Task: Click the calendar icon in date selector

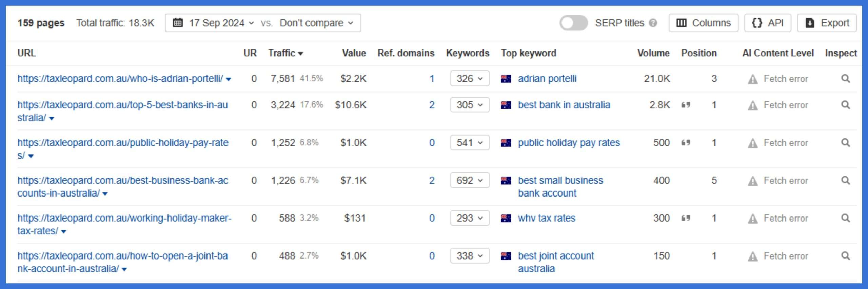Action: (x=178, y=23)
